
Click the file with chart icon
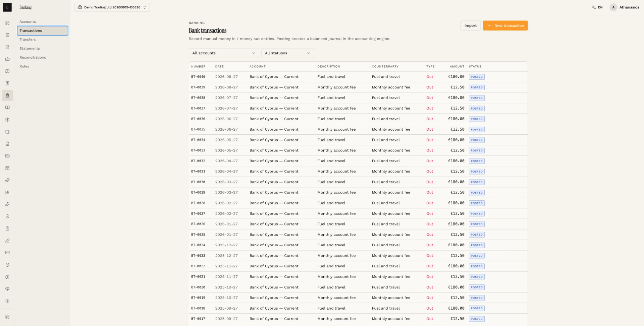point(7,144)
